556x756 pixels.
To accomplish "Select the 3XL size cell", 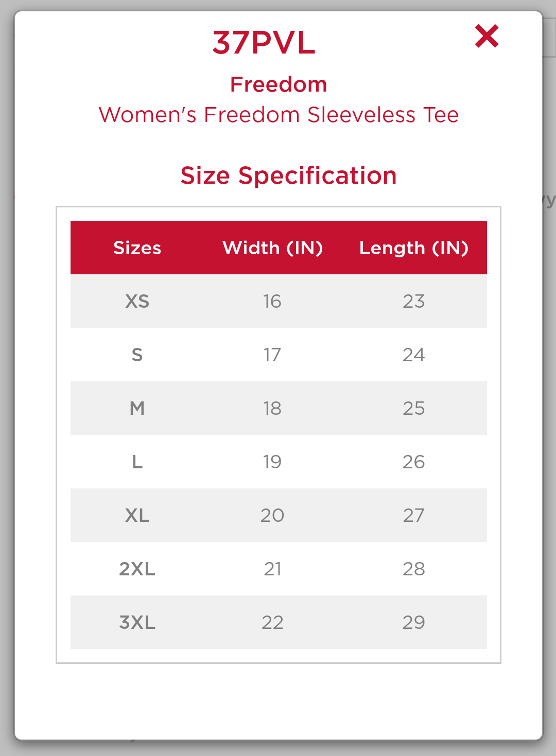I will coord(137,623).
